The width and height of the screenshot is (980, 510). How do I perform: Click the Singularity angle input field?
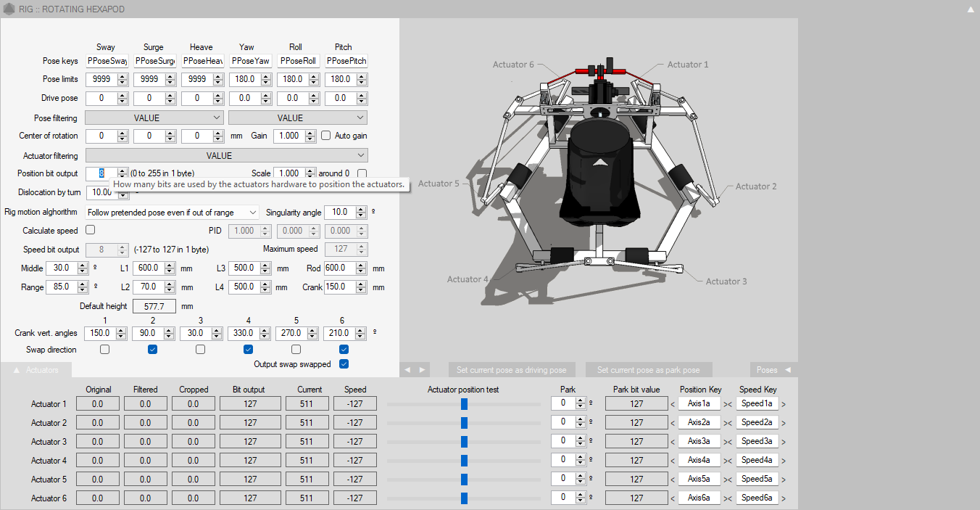[x=339, y=213]
